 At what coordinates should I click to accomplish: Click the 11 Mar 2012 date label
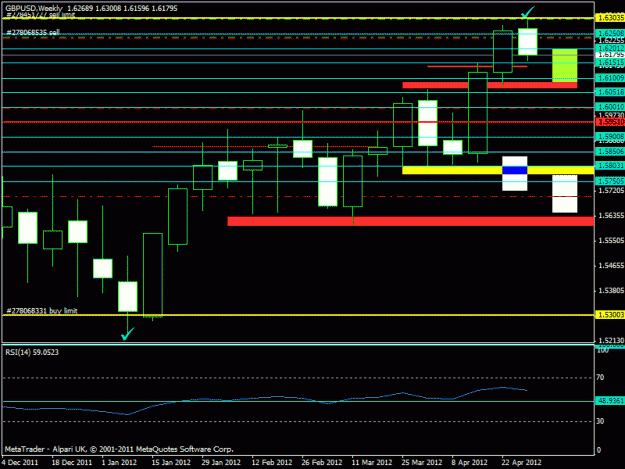pos(372,462)
